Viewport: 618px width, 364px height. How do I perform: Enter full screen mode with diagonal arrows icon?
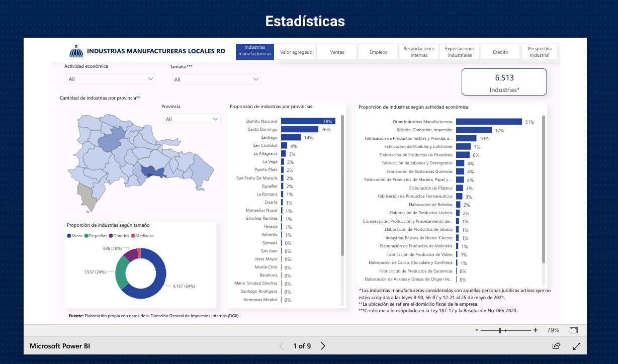577,346
